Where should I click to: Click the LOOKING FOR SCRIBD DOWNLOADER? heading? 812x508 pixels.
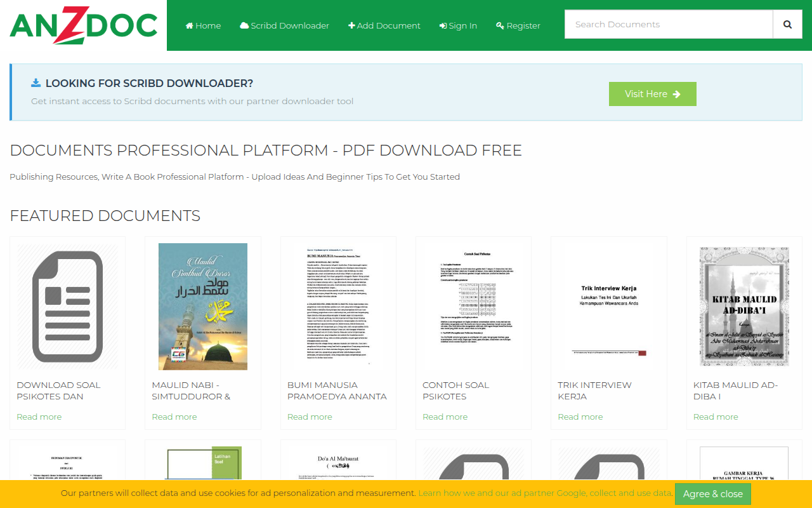[x=149, y=83]
